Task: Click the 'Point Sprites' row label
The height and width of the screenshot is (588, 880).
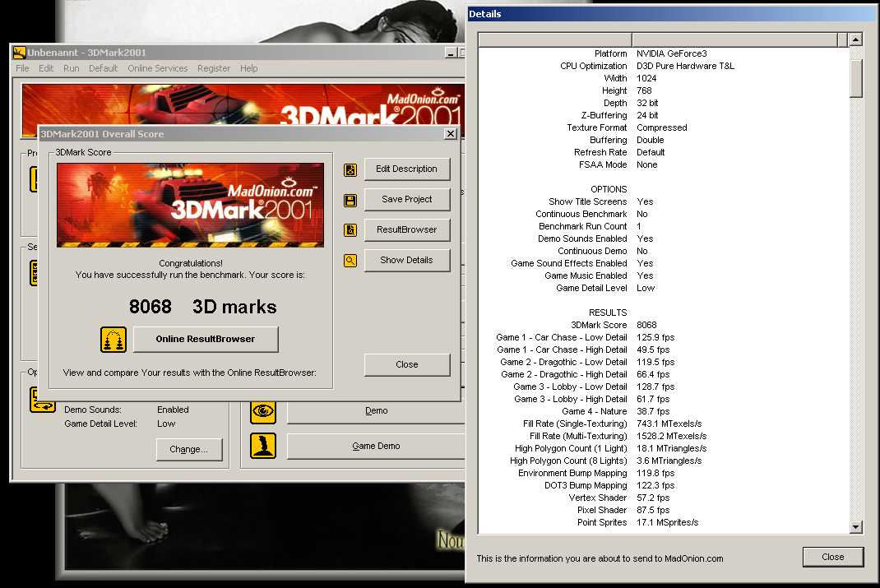Action: (602, 522)
